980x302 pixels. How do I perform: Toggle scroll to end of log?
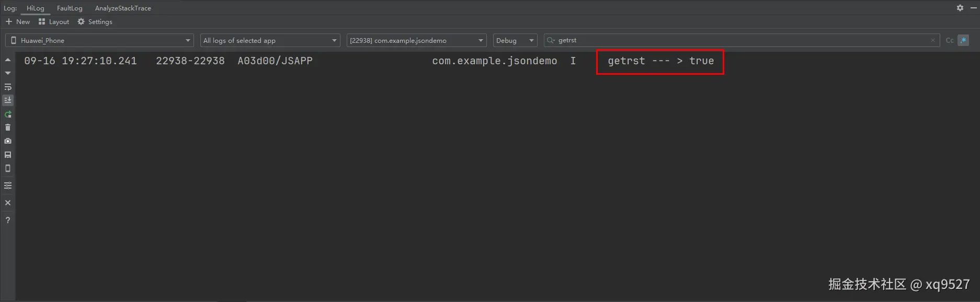tap(8, 100)
